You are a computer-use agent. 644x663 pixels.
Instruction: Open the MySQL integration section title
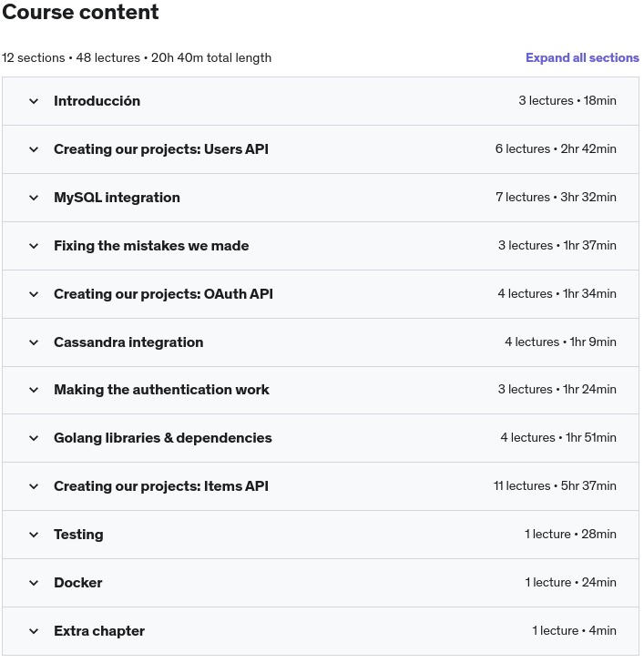(x=117, y=198)
